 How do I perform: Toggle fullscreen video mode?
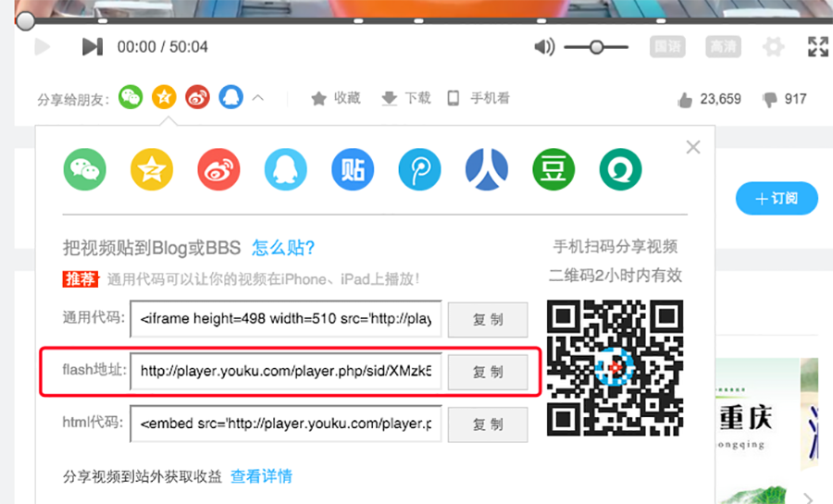click(817, 47)
